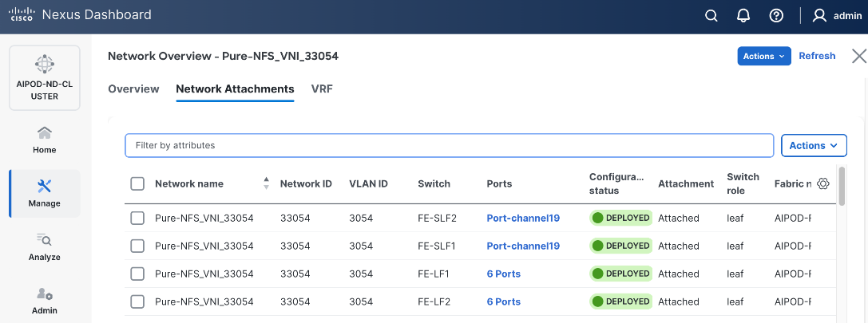Click the Refresh link
Viewport: 868px width, 323px height.
point(817,56)
